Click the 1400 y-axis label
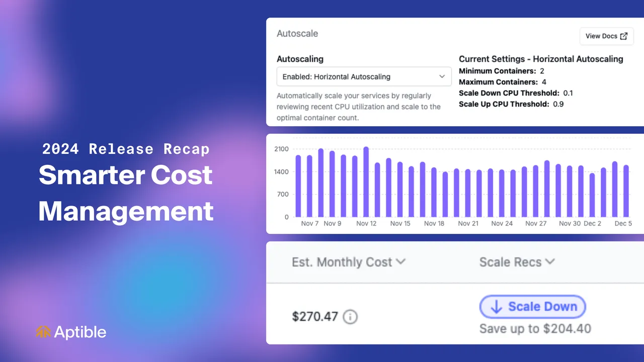Screen dimensions: 644x362 281,171
